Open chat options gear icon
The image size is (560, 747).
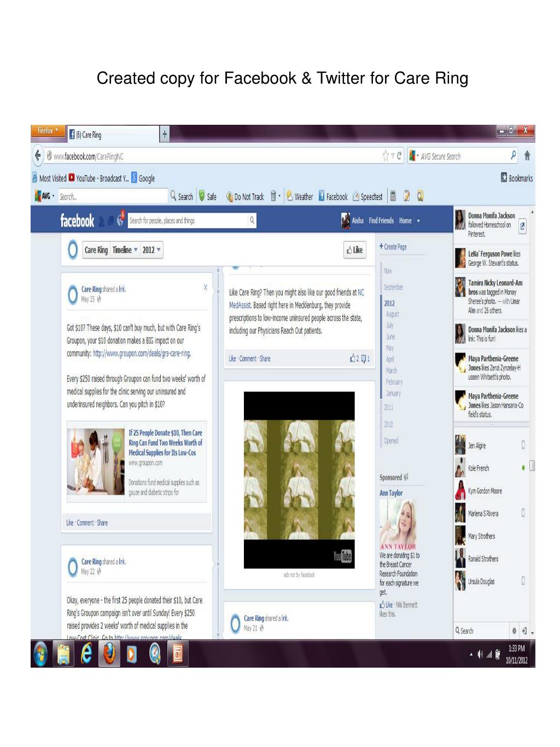click(x=514, y=631)
